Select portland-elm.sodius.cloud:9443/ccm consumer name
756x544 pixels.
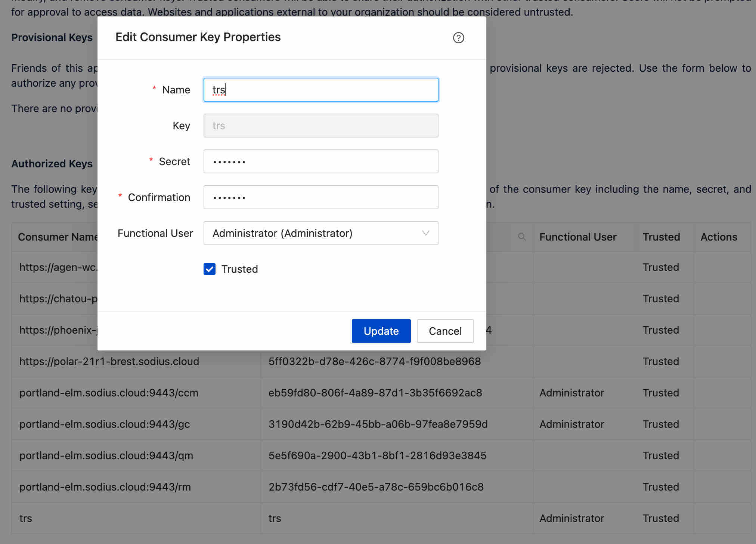tap(109, 393)
